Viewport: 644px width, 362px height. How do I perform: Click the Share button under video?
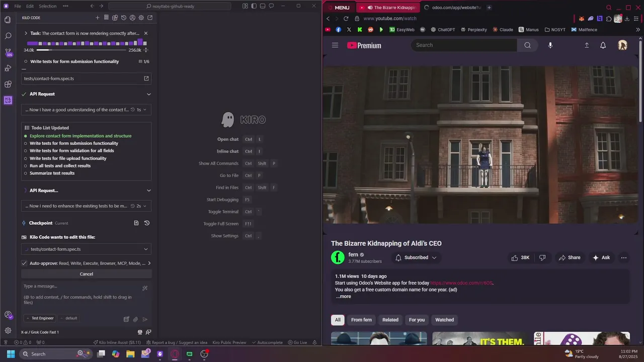pos(569,257)
